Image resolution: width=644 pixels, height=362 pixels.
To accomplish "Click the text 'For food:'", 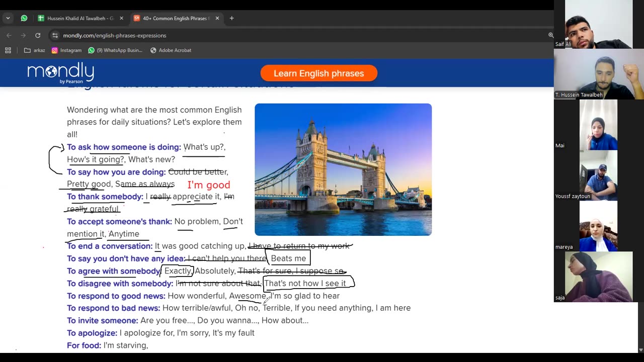I will click(x=84, y=345).
